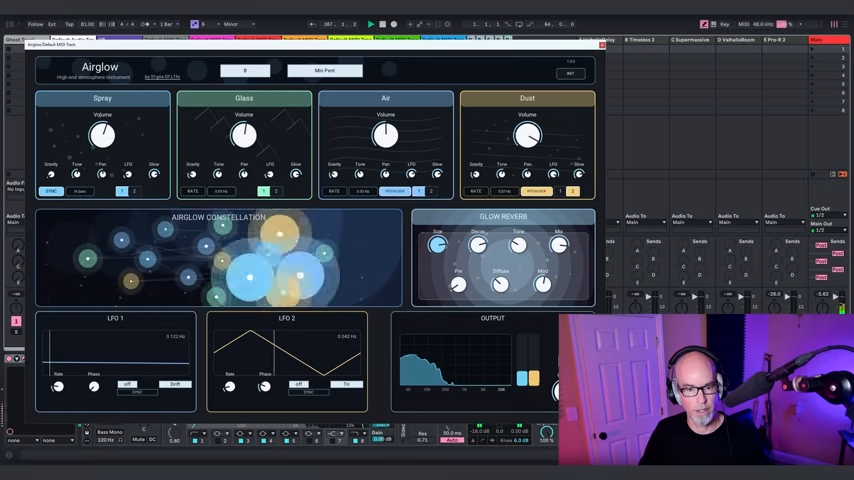Screen dimensions: 854x480
Task: Click the Tap tempo button
Action: click(69, 24)
